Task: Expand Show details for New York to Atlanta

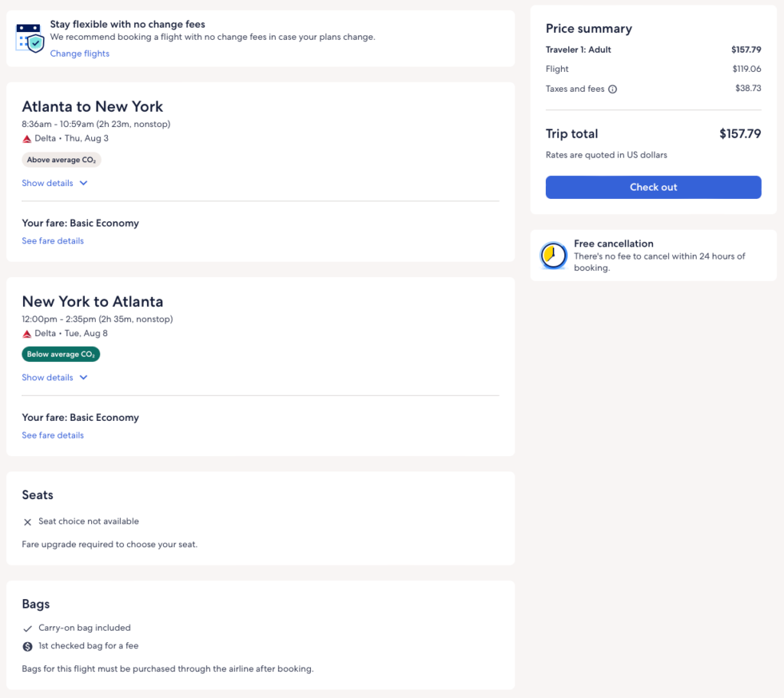Action: click(47, 378)
